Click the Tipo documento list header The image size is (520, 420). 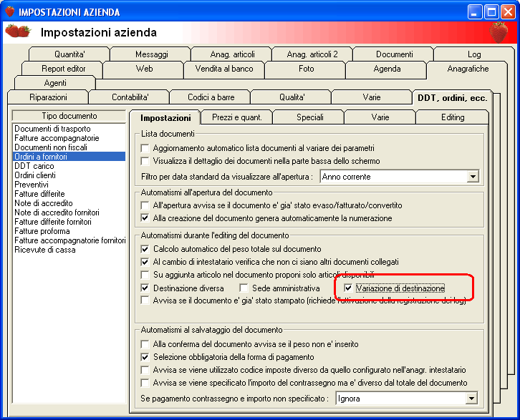tap(69, 116)
